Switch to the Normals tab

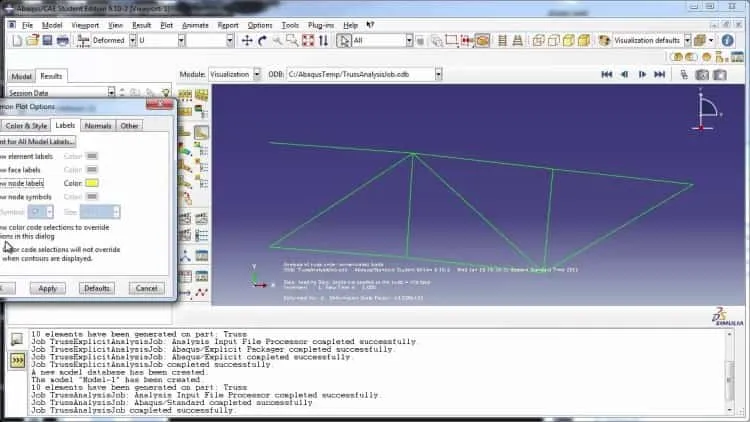(x=98, y=126)
